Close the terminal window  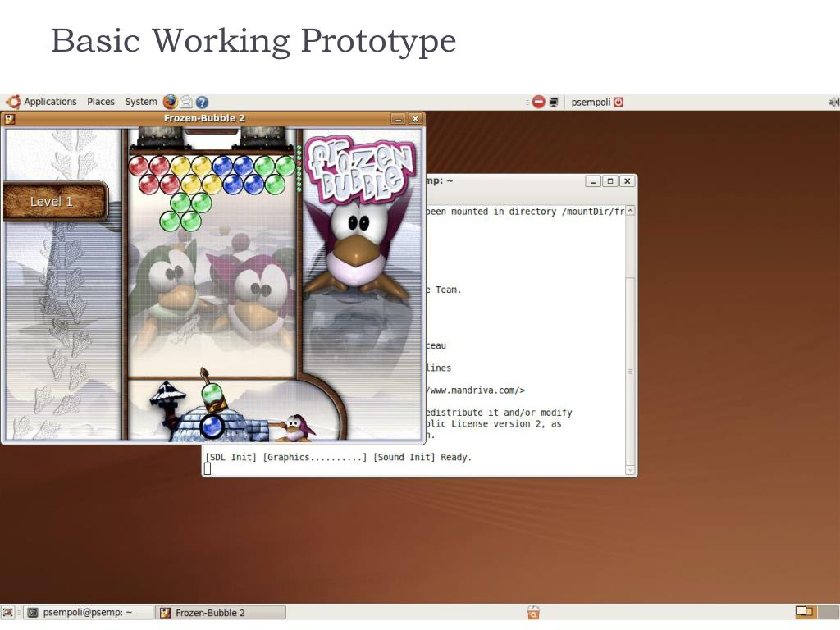[627, 181]
